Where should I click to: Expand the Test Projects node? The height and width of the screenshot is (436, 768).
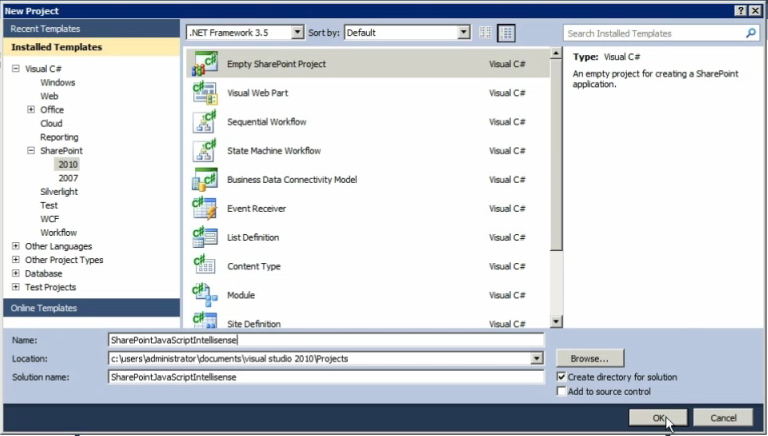click(16, 287)
